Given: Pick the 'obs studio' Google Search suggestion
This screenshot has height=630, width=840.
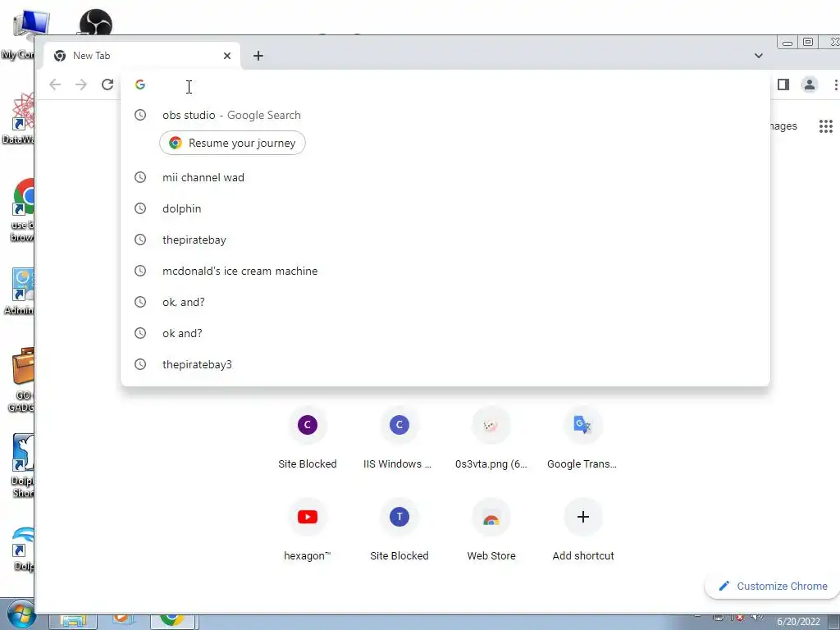Looking at the screenshot, I should coord(445,115).
